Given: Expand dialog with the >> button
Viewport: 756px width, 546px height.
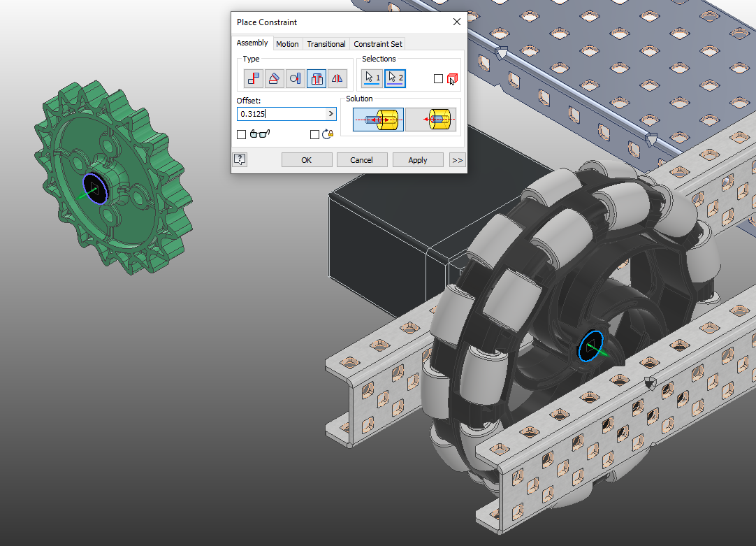Looking at the screenshot, I should coord(458,160).
